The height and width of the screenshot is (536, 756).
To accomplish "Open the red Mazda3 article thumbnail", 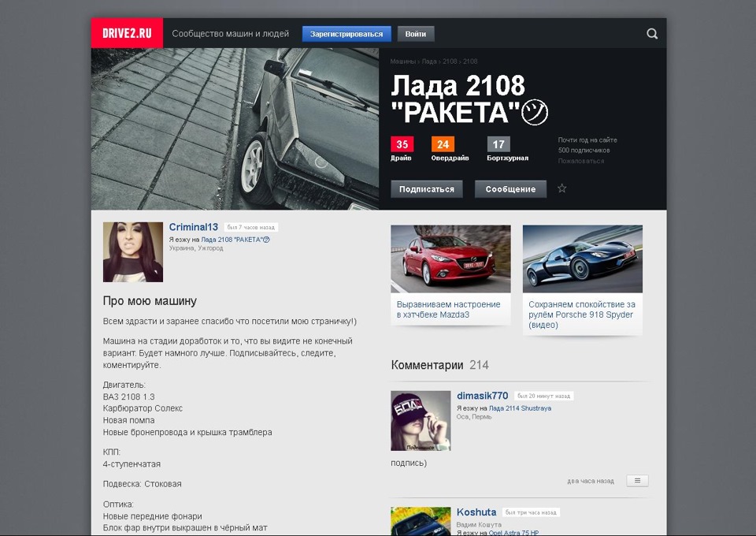I will pyautogui.click(x=450, y=259).
